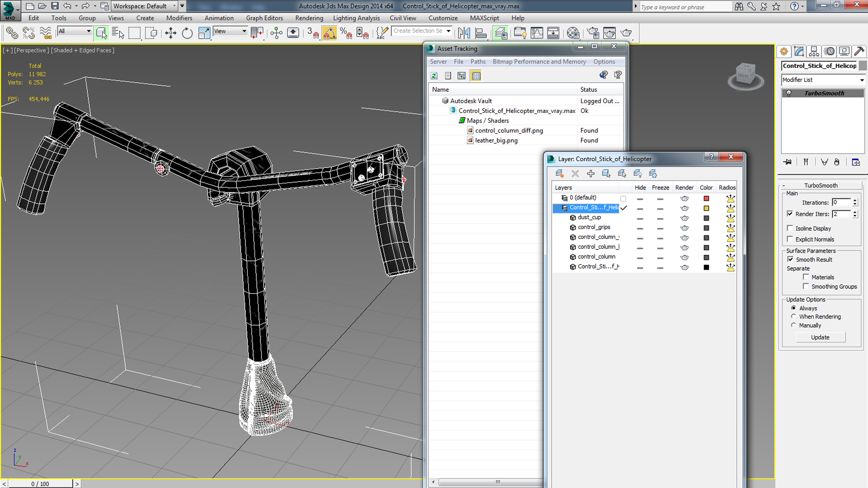Open the Modify command panel tab
Image resolution: width=868 pixels, height=488 pixels.
799,52
